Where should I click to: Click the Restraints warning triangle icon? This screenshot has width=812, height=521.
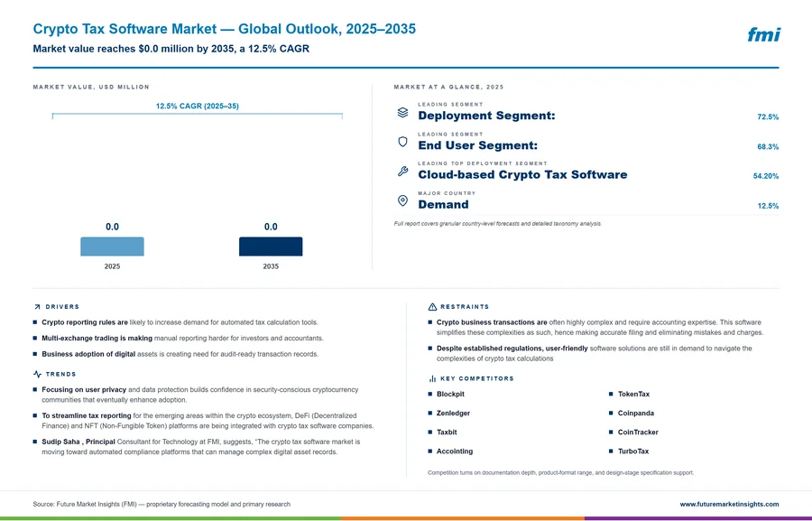[432, 307]
